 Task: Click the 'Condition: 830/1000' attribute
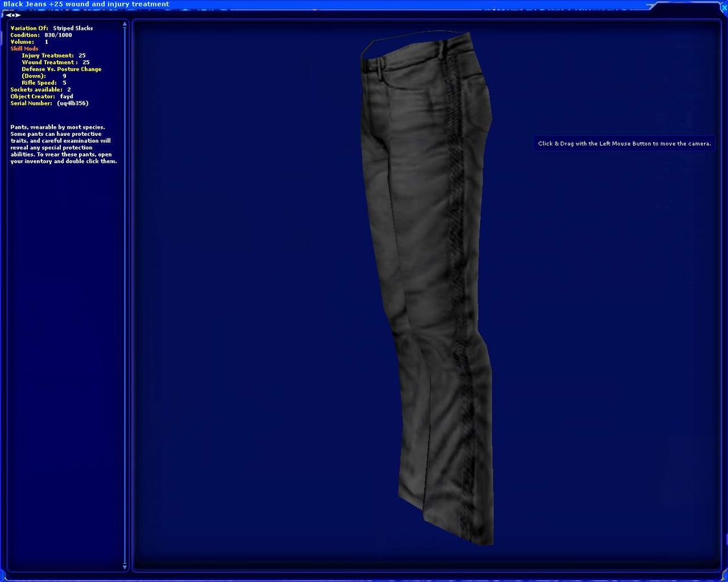click(x=41, y=35)
